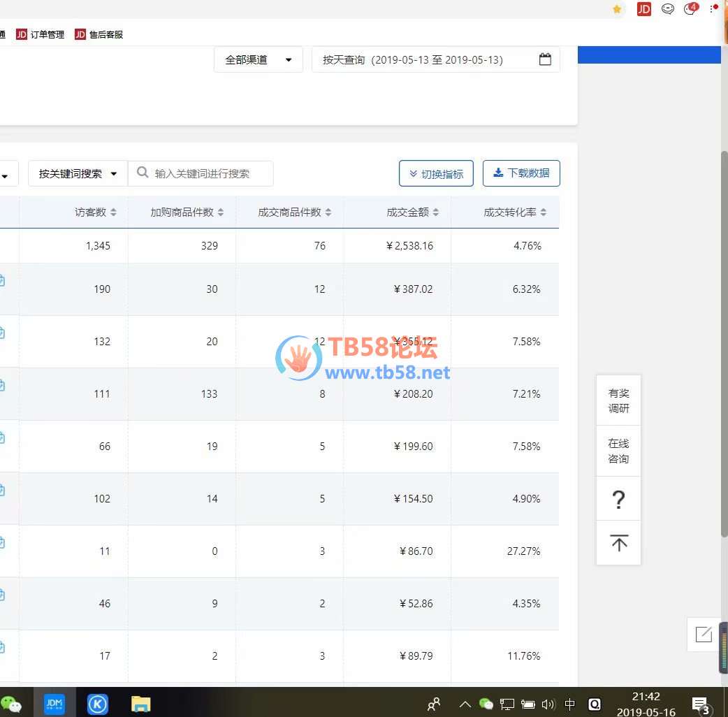Click the 切换指标 button
Screen dimensions: 728x717
tap(436, 173)
